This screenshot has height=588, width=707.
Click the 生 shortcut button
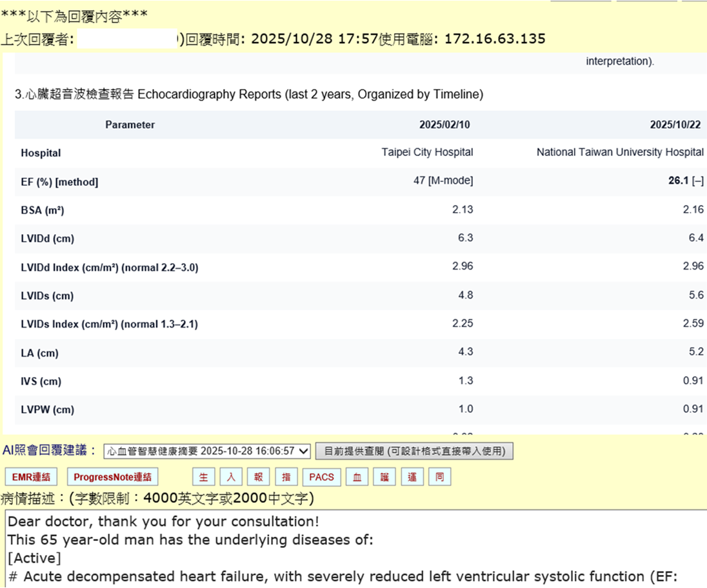pyautogui.click(x=203, y=477)
